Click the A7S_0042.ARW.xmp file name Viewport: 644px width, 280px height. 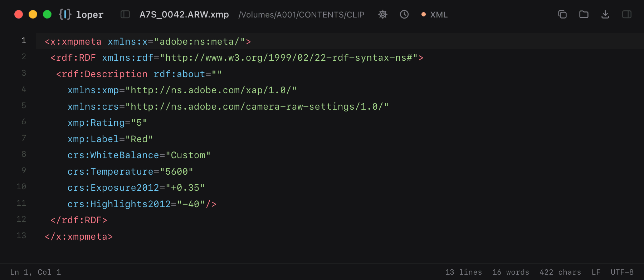coord(184,15)
